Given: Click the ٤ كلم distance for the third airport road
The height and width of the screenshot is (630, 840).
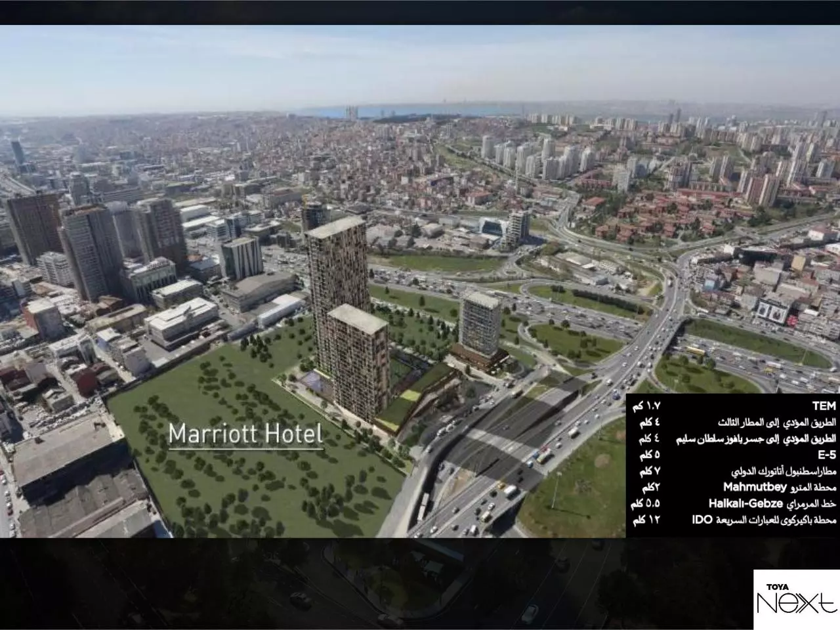Looking at the screenshot, I should pyautogui.click(x=649, y=422).
